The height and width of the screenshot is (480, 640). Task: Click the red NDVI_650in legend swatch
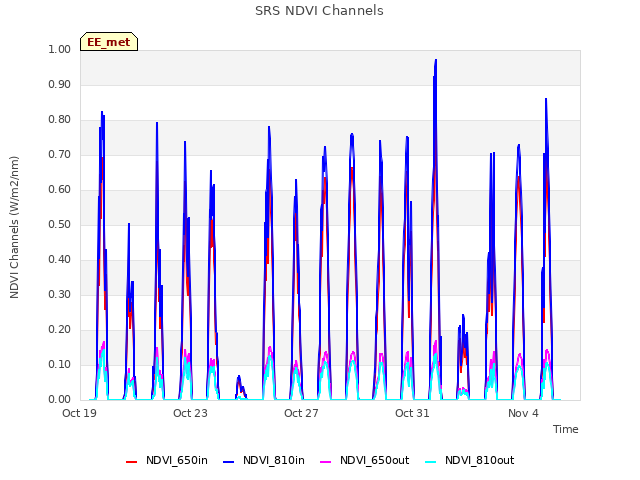[x=131, y=461]
